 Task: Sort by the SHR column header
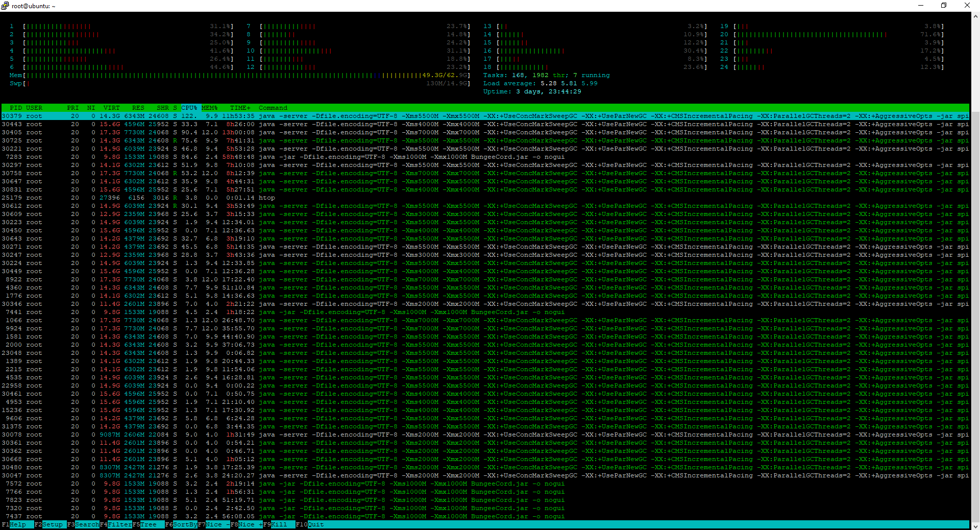[163, 108]
